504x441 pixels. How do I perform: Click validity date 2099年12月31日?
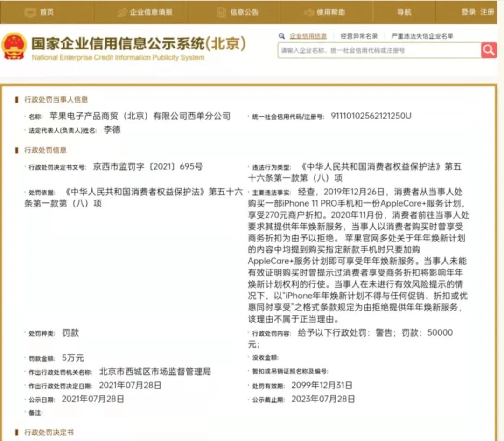coord(322,385)
